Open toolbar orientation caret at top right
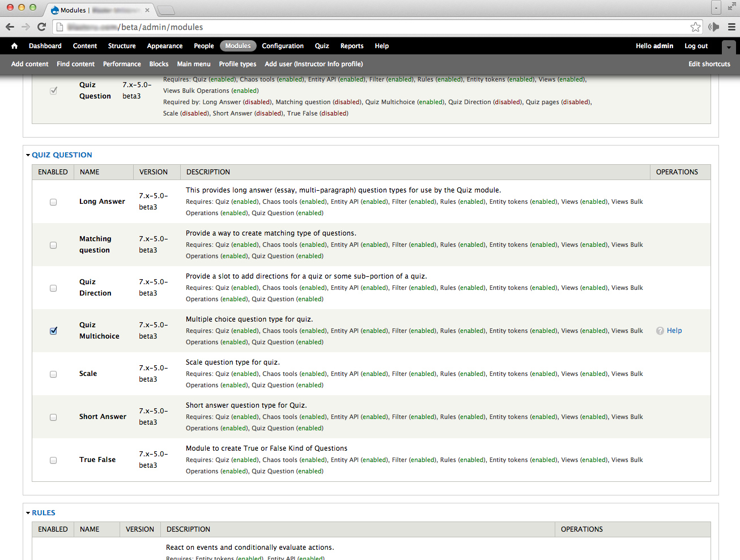Screen dimensions: 740x560 click(729, 48)
